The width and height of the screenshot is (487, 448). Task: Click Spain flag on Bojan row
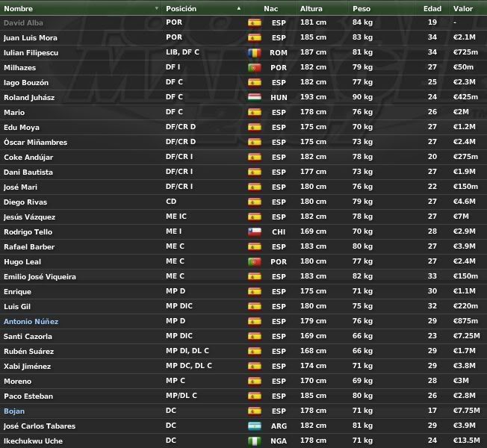[255, 411]
